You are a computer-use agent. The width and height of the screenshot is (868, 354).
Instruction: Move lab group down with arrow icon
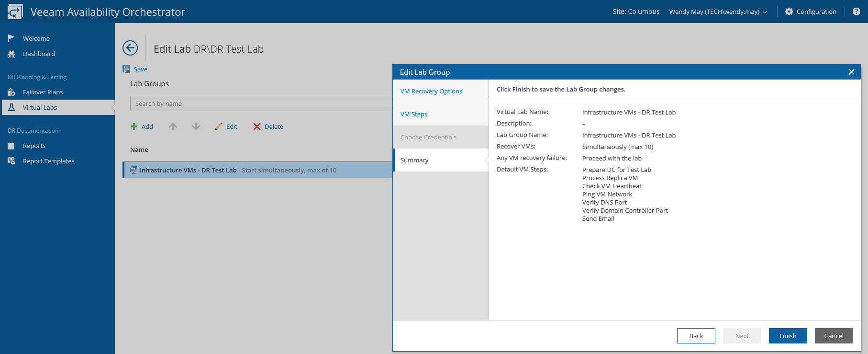coord(196,126)
